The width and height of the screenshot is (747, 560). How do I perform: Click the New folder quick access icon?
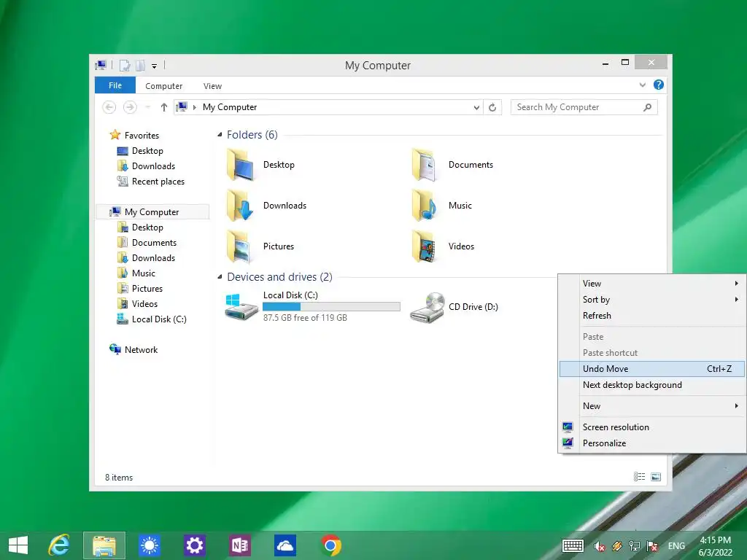[x=140, y=65]
